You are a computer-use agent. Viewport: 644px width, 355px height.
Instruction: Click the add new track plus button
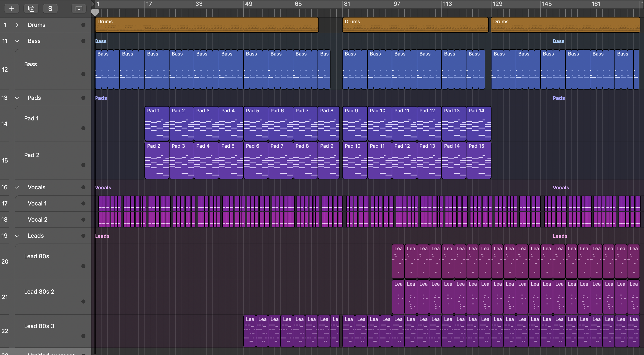coord(11,9)
